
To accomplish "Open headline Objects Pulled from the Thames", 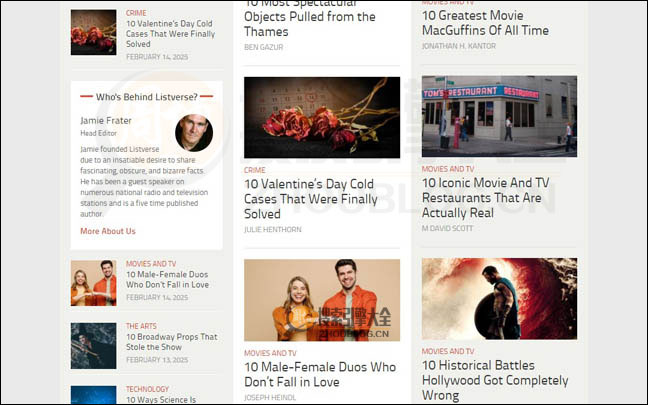I will pyautogui.click(x=310, y=19).
